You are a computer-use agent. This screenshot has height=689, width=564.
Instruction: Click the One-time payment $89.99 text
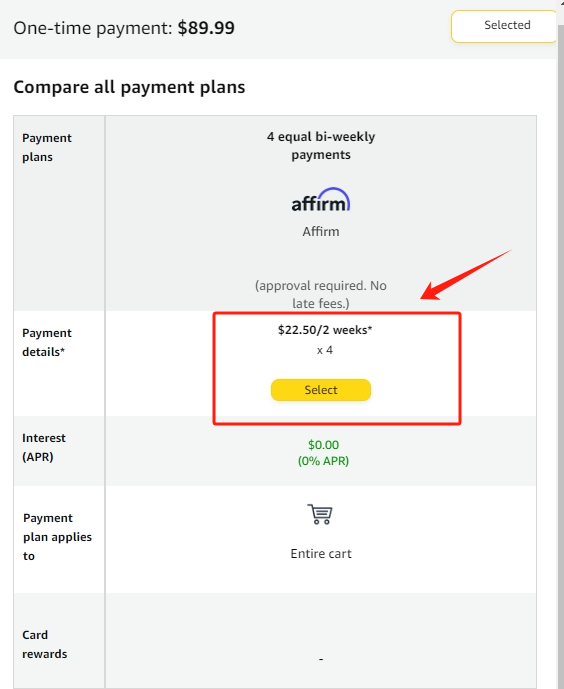pyautogui.click(x=124, y=28)
